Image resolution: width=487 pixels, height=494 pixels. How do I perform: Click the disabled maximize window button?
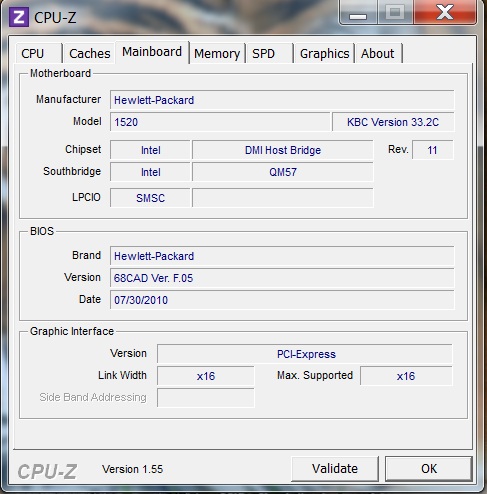395,13
